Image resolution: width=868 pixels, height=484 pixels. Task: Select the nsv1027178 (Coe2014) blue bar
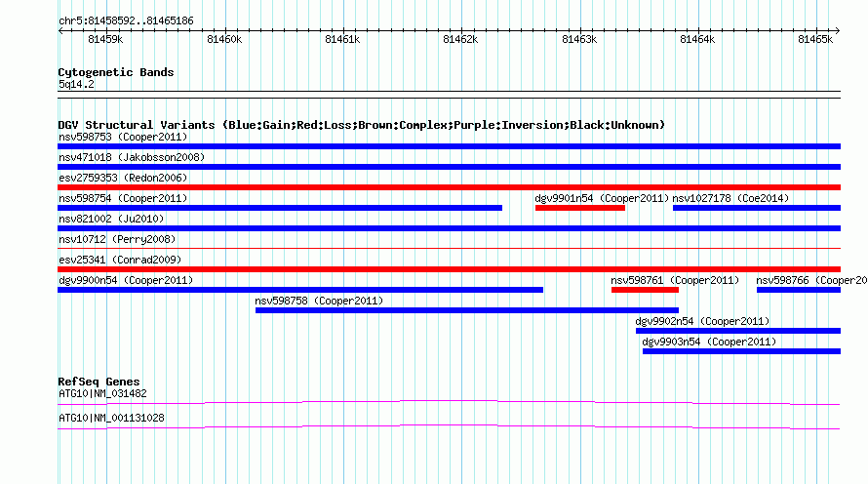[757, 208]
